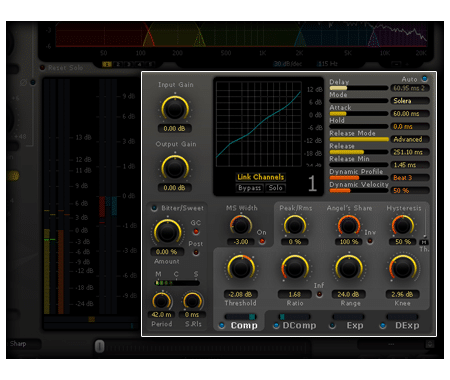
Task: Click the MS Width knob
Action: click(x=241, y=226)
